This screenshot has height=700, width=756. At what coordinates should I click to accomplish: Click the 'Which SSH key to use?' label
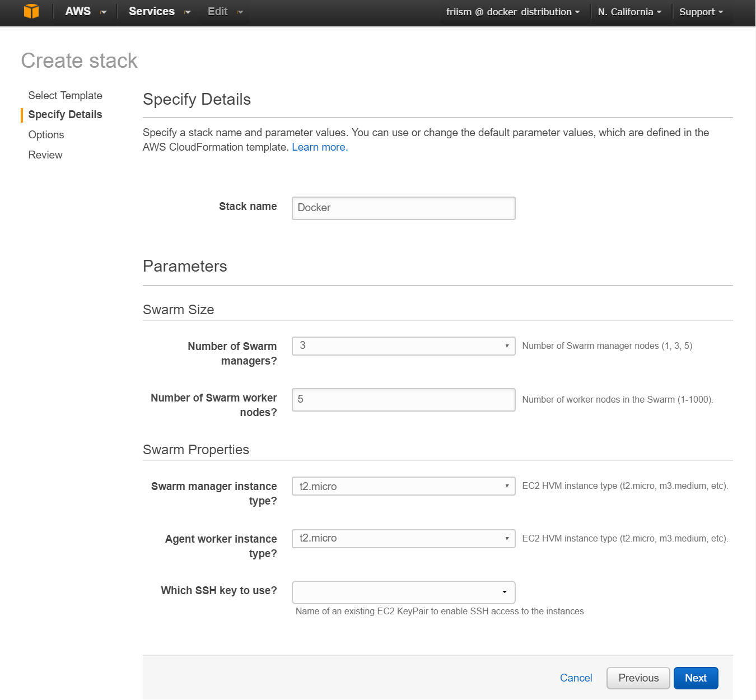[x=219, y=591]
